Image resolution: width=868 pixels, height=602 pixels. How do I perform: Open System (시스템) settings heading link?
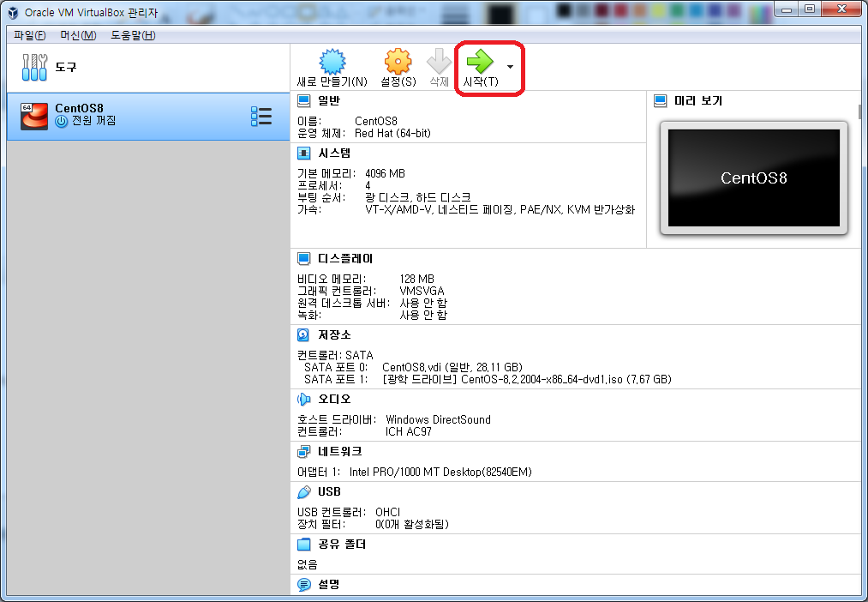334,153
